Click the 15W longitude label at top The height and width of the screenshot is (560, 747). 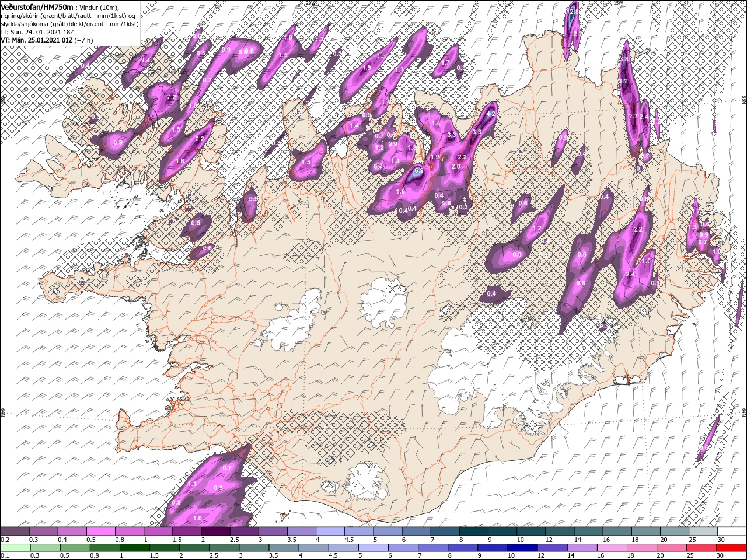(619, 3)
